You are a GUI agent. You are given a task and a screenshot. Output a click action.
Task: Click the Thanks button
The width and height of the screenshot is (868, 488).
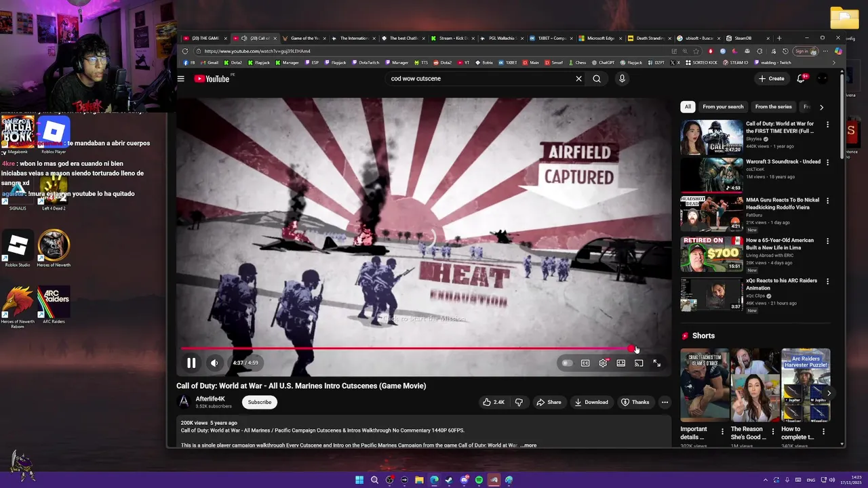pos(635,402)
